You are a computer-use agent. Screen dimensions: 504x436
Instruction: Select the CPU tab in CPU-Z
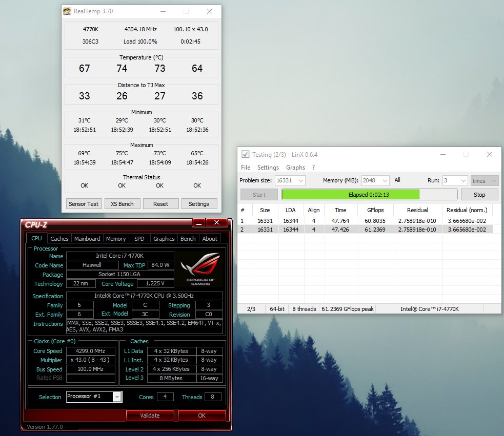coord(36,238)
